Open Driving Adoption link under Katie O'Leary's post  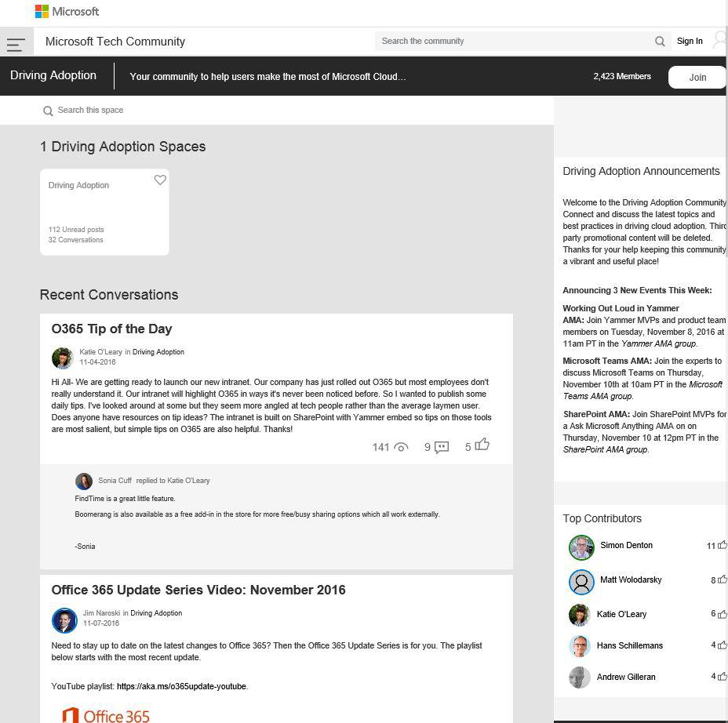click(x=158, y=352)
